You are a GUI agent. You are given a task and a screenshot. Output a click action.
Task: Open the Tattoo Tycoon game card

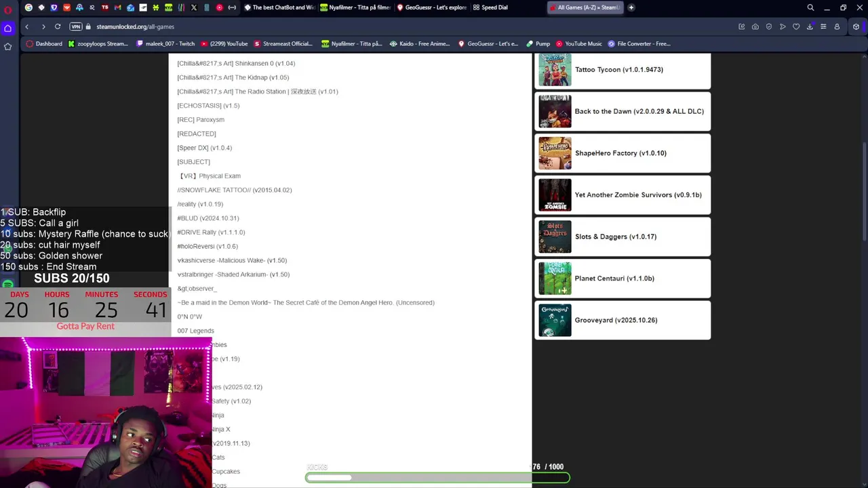pyautogui.click(x=623, y=70)
